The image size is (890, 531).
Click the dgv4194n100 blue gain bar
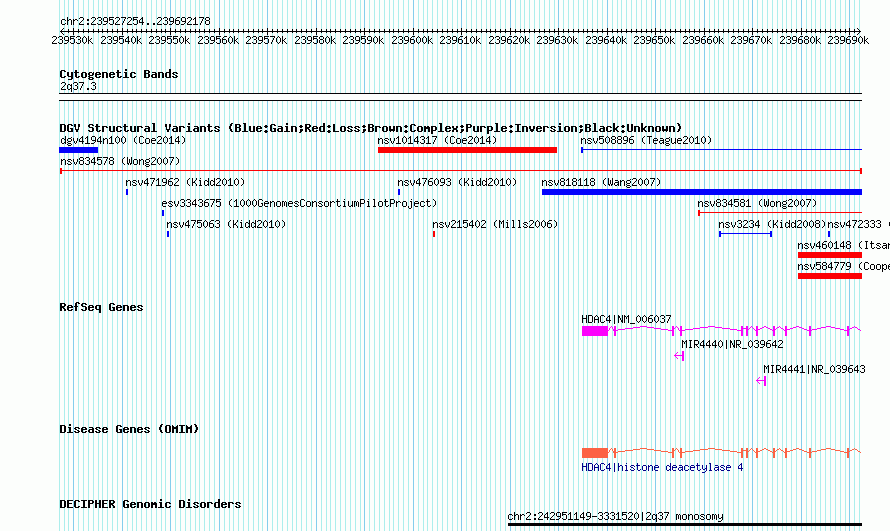pyautogui.click(x=78, y=150)
